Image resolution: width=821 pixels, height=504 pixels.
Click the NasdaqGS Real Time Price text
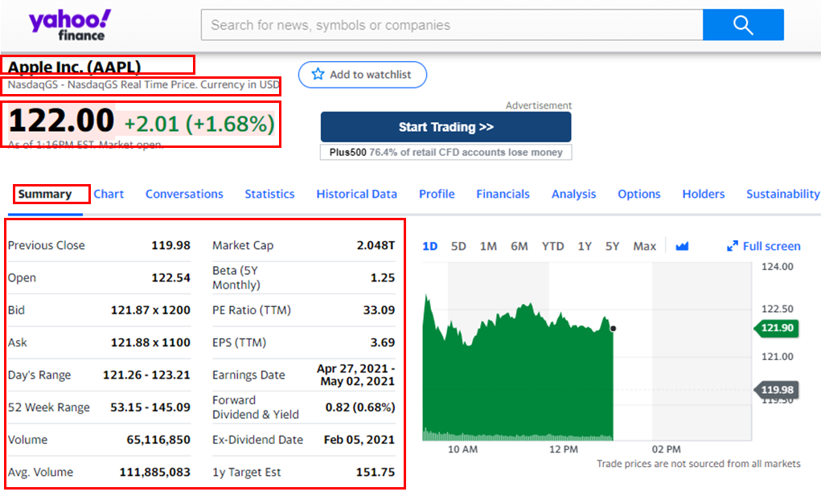(143, 84)
